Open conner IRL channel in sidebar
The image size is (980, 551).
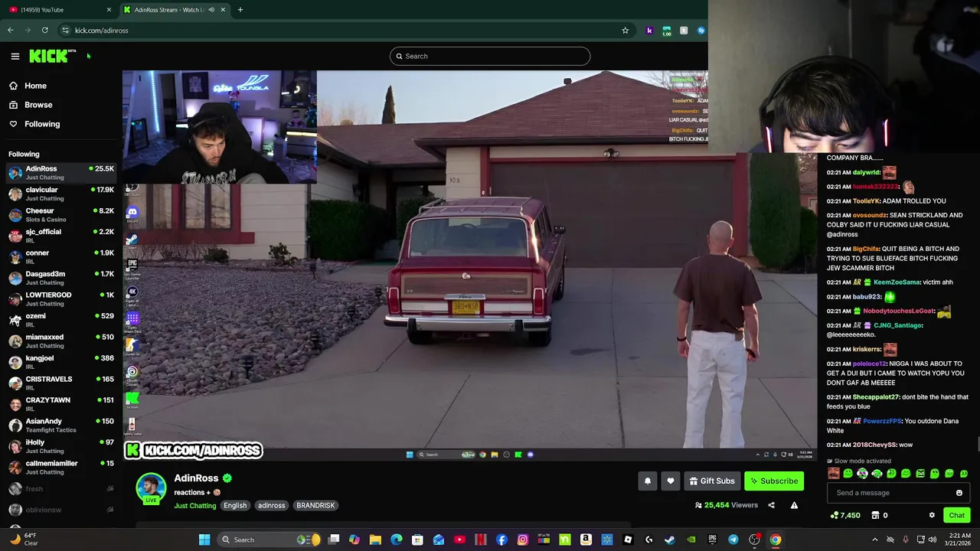pyautogui.click(x=61, y=256)
